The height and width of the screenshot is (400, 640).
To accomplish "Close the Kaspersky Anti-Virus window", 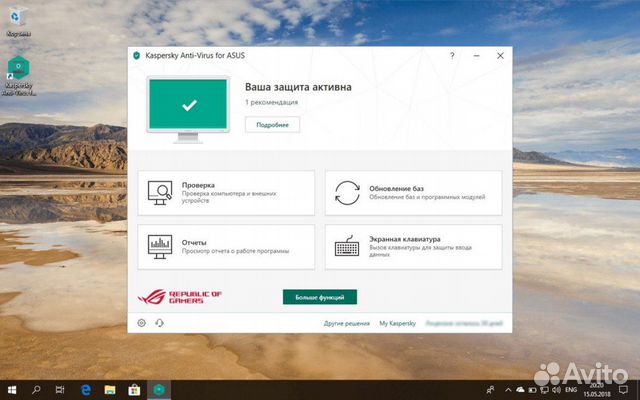I will 500,56.
